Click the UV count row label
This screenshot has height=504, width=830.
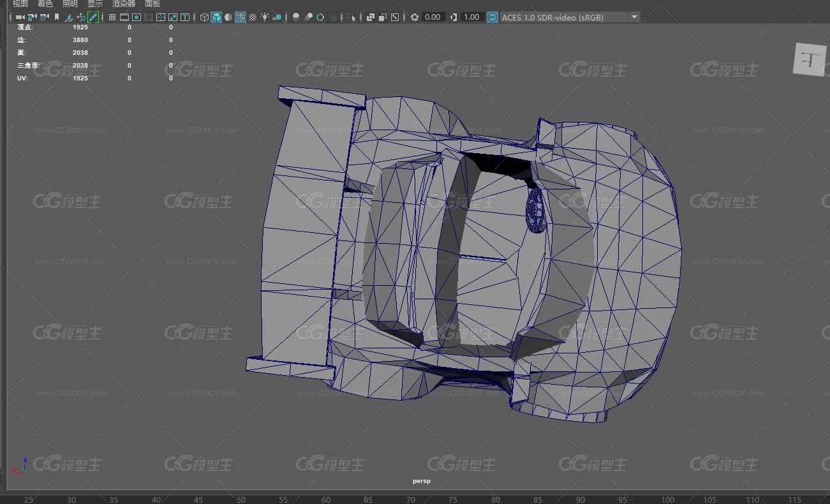[22, 78]
